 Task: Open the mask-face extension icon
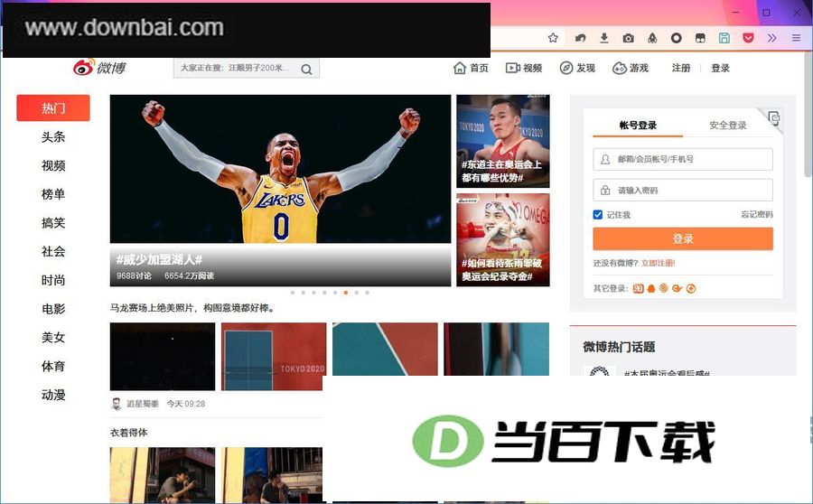[x=700, y=38]
